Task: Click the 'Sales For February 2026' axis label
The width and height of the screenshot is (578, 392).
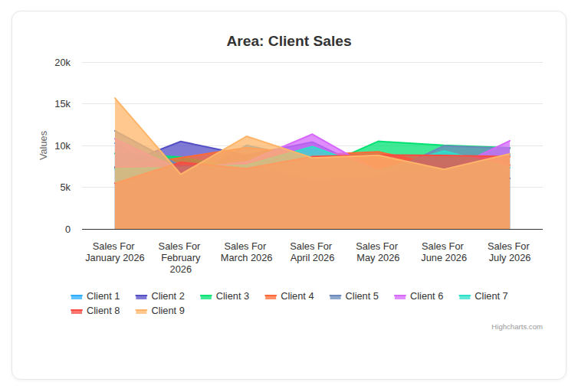Action: pyautogui.click(x=180, y=258)
